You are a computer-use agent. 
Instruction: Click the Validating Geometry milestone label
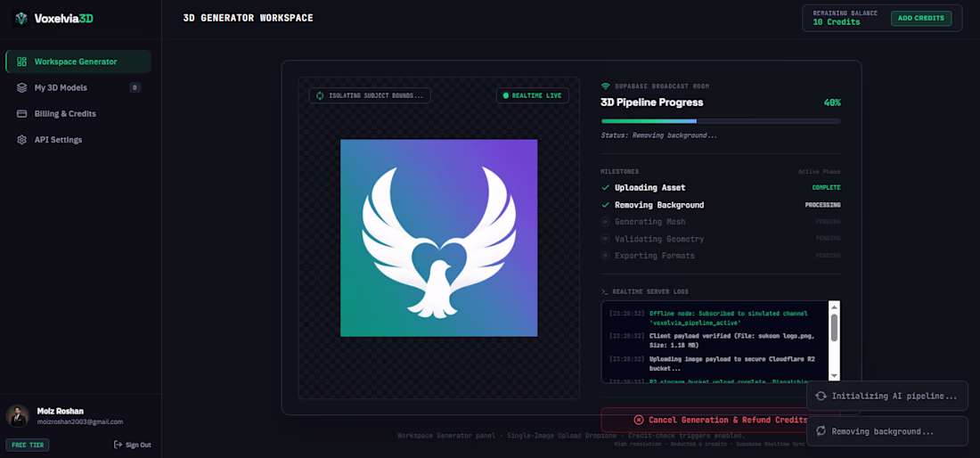coord(659,239)
